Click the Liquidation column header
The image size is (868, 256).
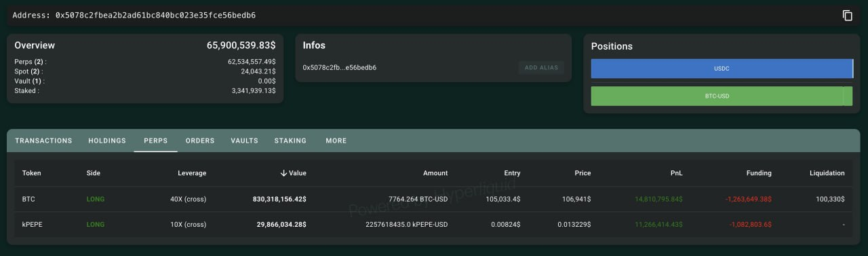point(826,173)
